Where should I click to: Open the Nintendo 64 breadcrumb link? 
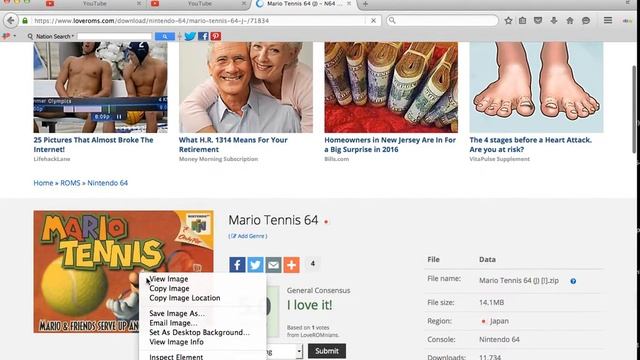107,183
